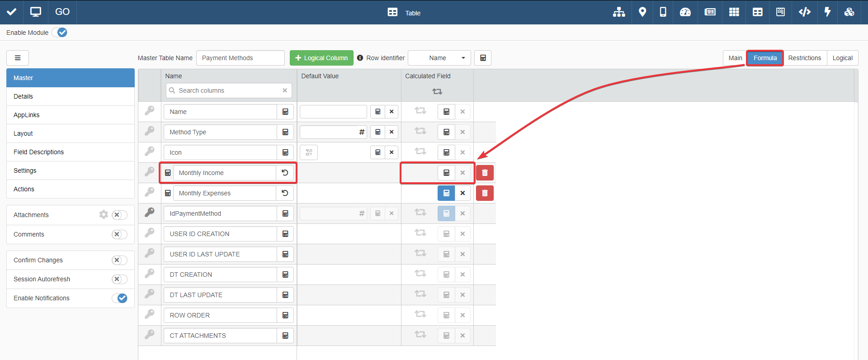Reset the Monthly Income column name

[285, 173]
